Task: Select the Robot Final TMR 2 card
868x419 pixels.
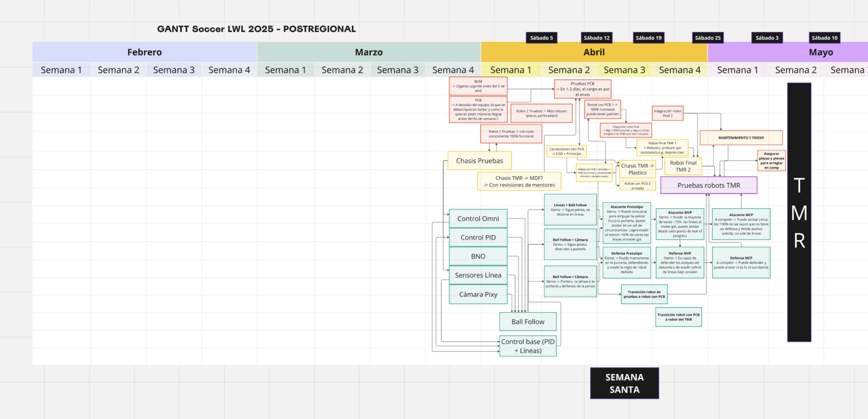Action: coord(683,166)
